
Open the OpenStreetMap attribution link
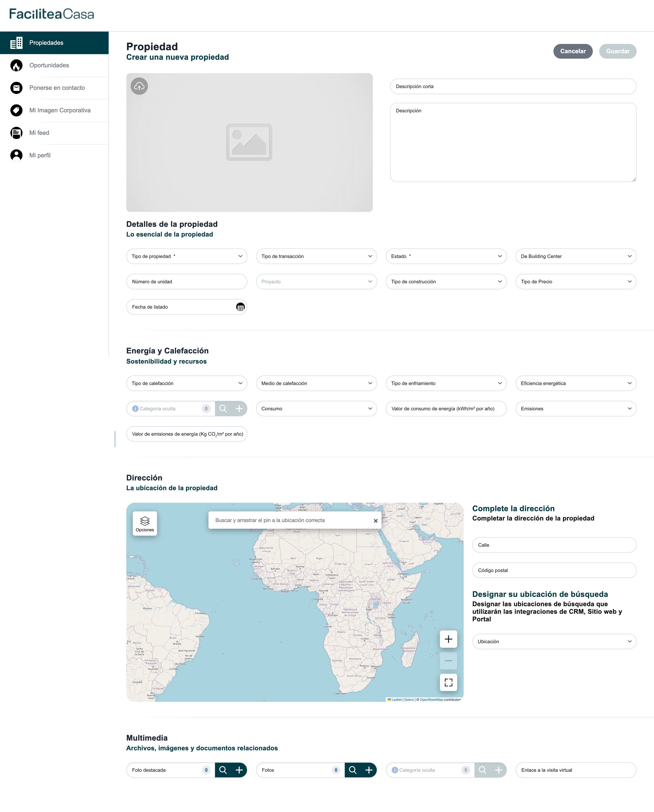[431, 700]
